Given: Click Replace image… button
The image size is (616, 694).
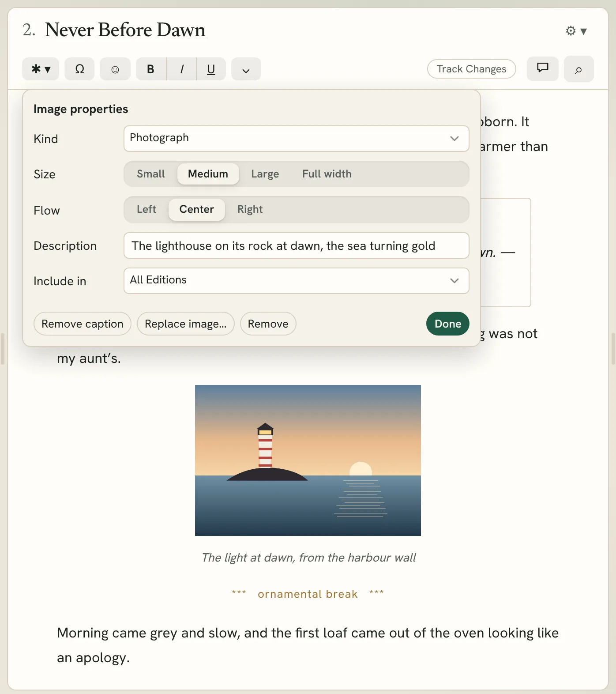Looking at the screenshot, I should coord(186,324).
